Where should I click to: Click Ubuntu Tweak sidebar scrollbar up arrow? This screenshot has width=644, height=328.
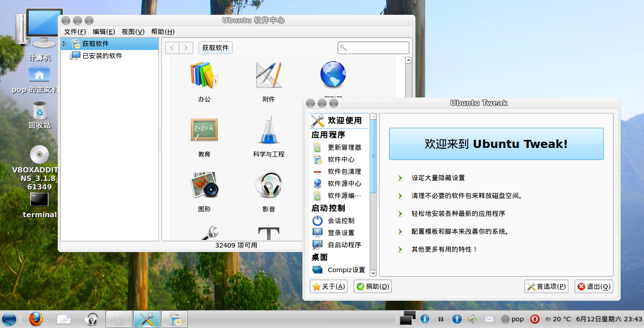(x=373, y=117)
